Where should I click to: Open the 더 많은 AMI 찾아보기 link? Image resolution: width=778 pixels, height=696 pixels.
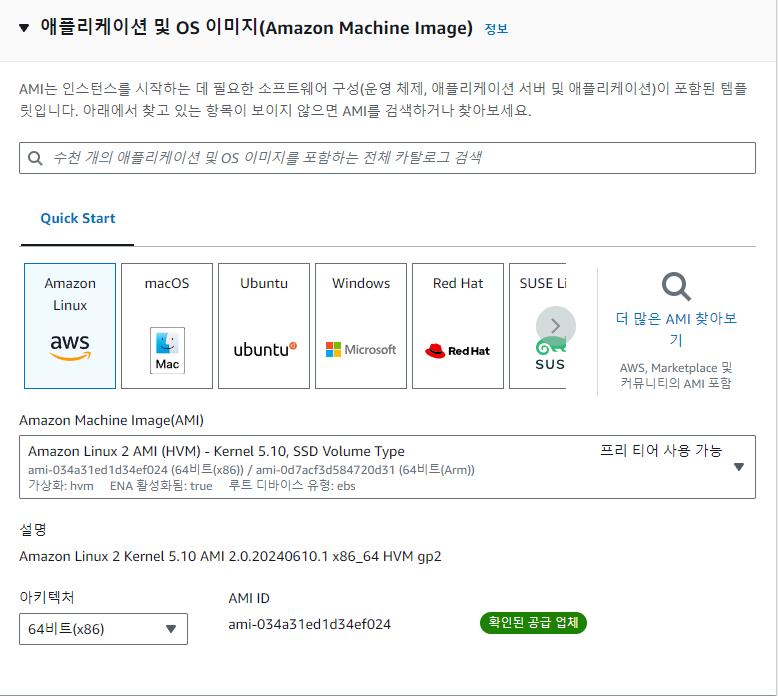[676, 329]
